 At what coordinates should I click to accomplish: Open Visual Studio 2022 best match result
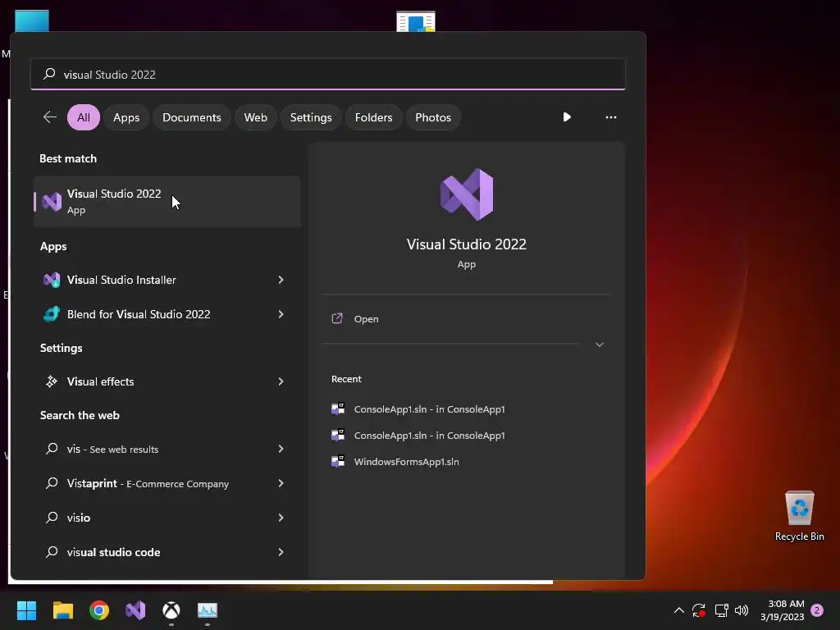(x=167, y=202)
